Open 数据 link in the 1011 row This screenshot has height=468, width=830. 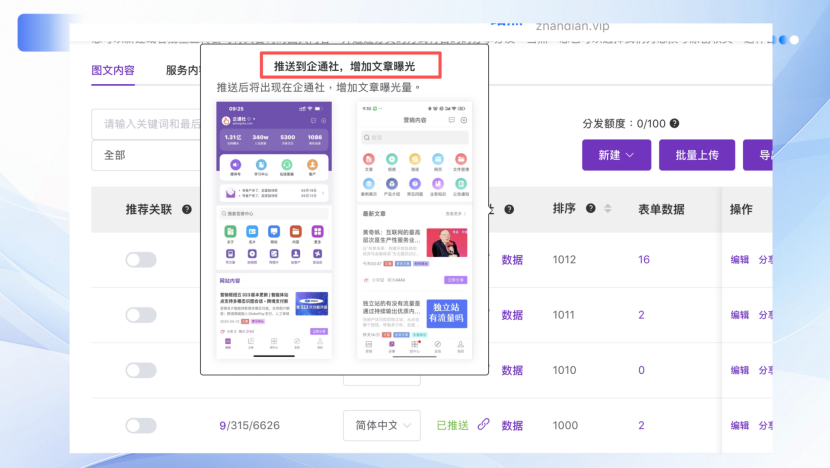[x=512, y=315]
